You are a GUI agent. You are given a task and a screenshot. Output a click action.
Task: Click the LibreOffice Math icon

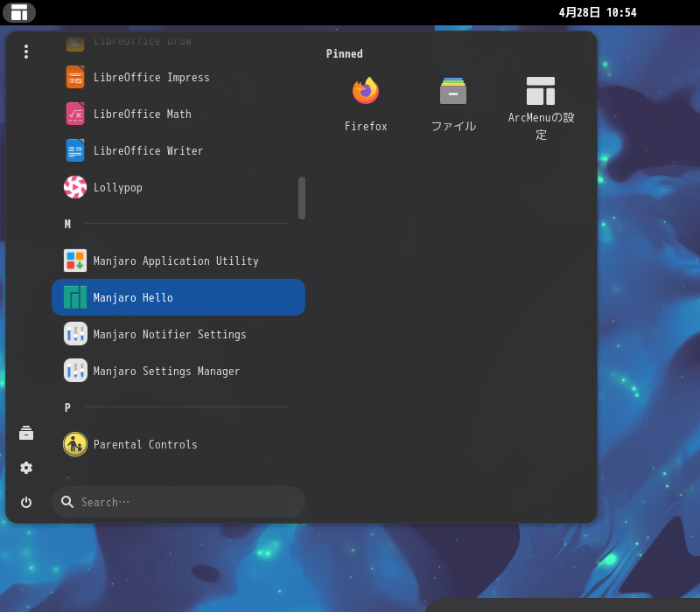tap(75, 114)
